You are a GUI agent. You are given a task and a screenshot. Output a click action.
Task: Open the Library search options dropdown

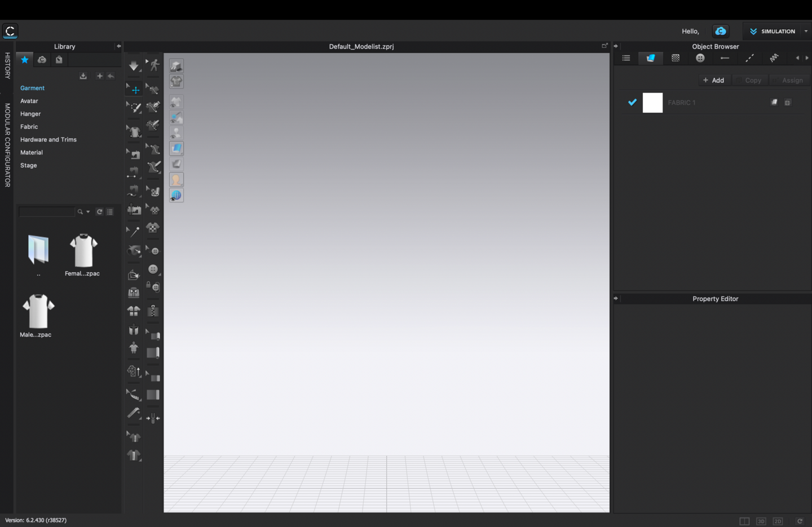pyautogui.click(x=88, y=212)
